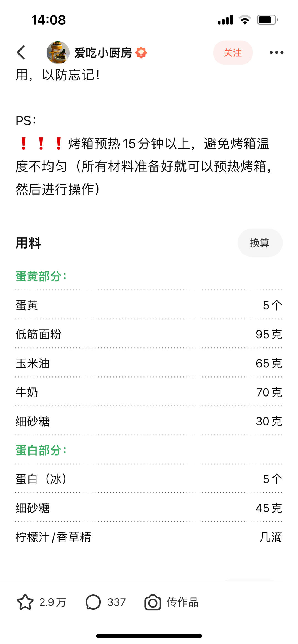The height and width of the screenshot is (644, 298).
Task: Select the 蛋白部分 section header
Action: pyautogui.click(x=41, y=450)
